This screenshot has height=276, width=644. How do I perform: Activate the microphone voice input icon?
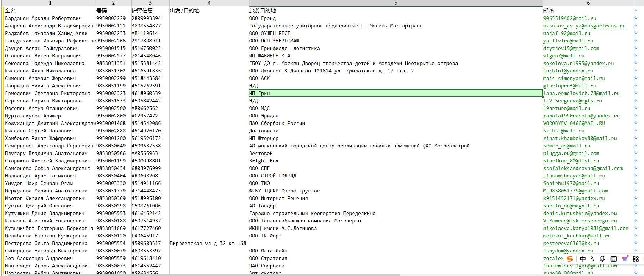pos(603,259)
